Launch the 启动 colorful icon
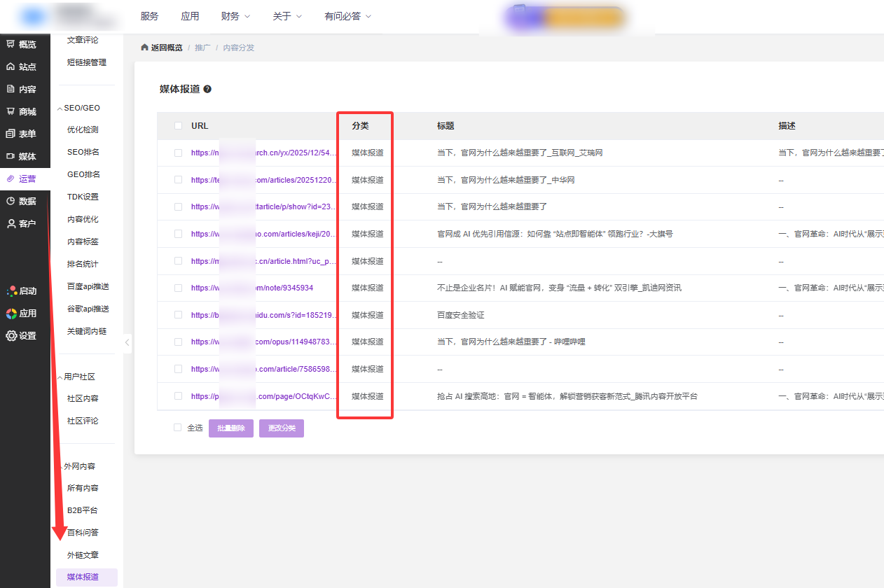This screenshot has height=588, width=884. (x=11, y=290)
